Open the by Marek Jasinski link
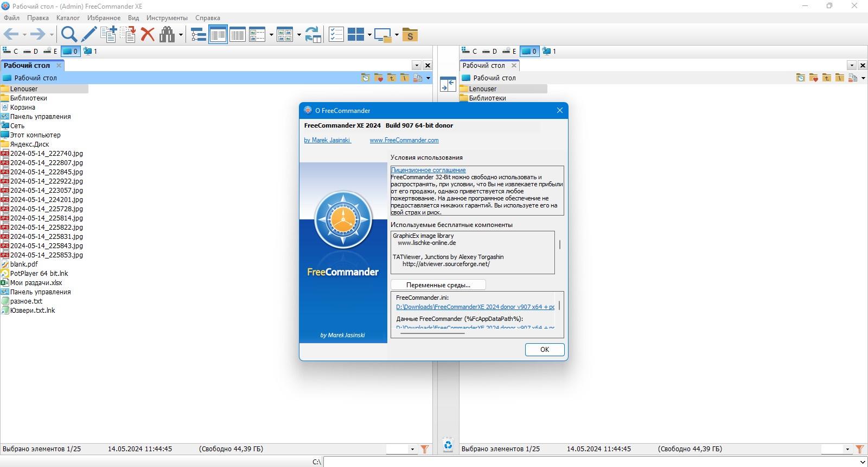Image resolution: width=868 pixels, height=467 pixels. coord(327,140)
